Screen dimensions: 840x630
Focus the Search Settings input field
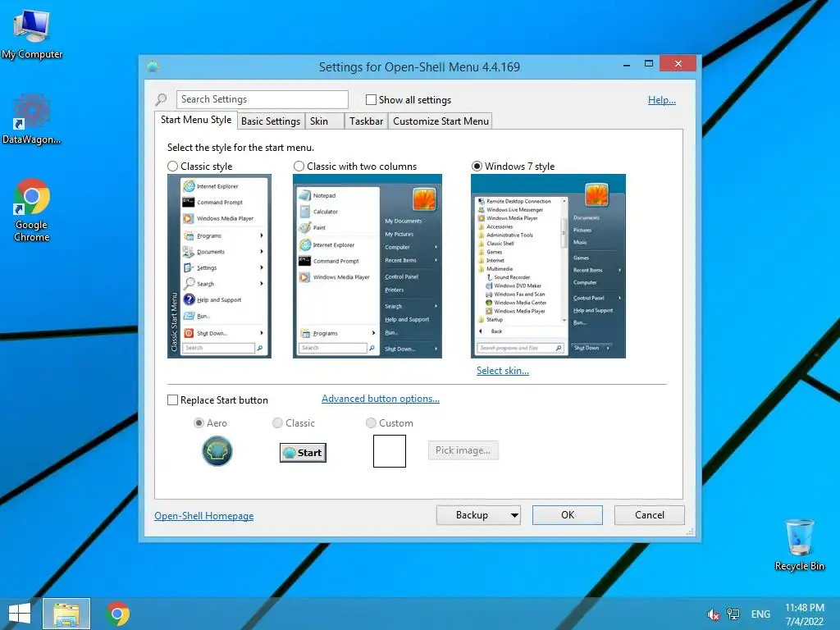coord(262,99)
